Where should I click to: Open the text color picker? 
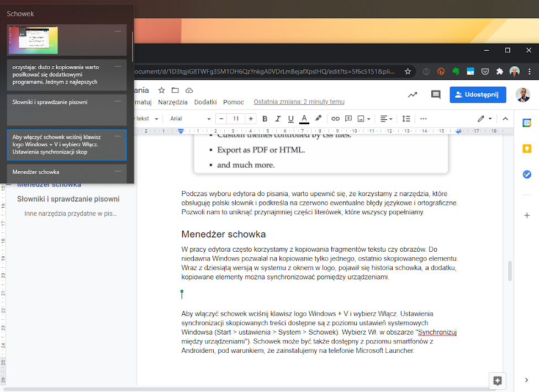tap(304, 119)
